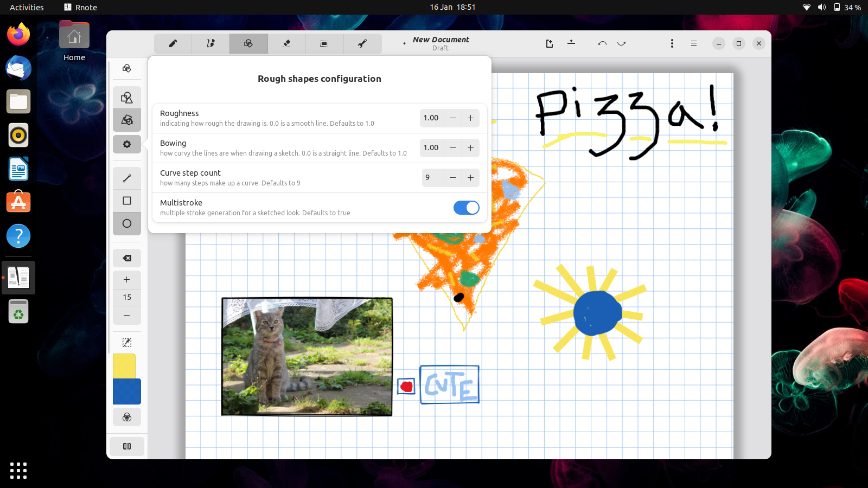Open the rough shapes configuration gear

[x=127, y=144]
